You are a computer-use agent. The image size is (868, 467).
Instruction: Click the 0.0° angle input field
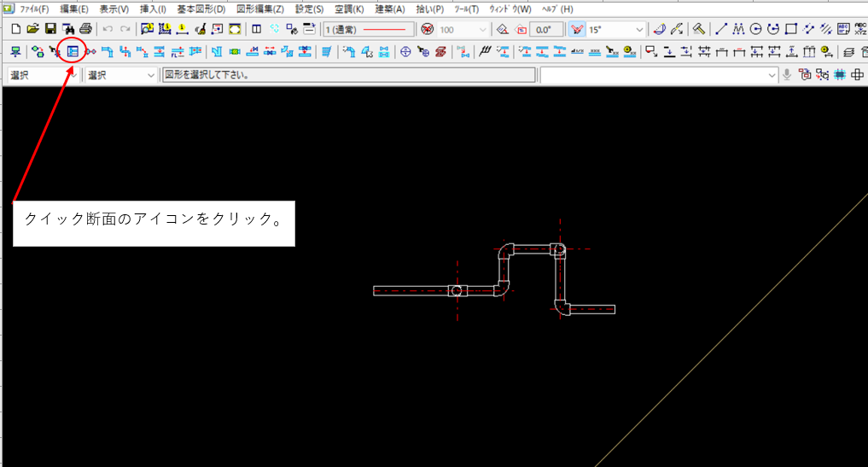(546, 29)
